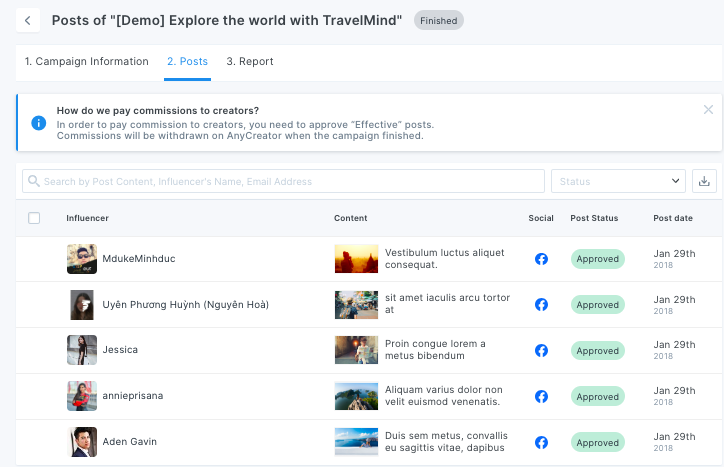Screen dimensions: 724x467
Task: Click Facebook icon for Jessica's post
Action: pos(541,351)
